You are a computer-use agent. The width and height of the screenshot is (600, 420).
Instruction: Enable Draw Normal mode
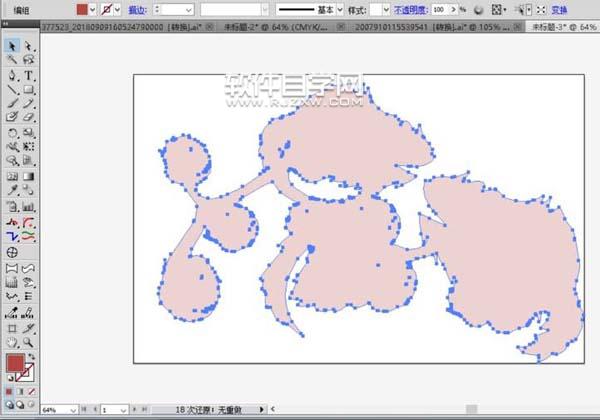[x=9, y=404]
